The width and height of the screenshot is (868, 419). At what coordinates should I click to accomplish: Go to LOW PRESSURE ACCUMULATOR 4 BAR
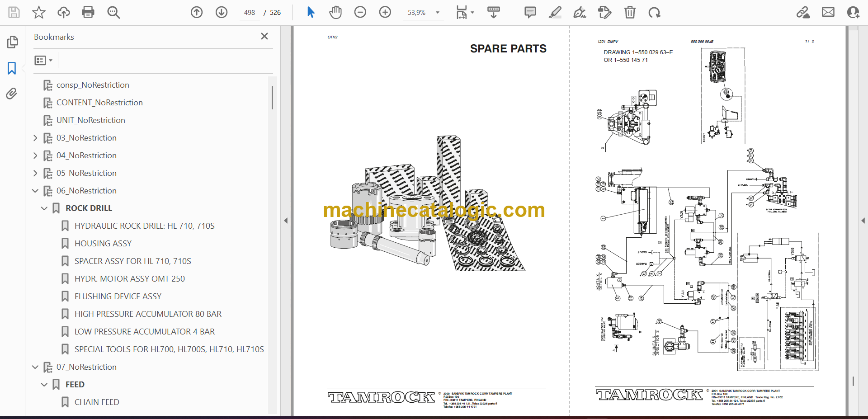coord(145,332)
